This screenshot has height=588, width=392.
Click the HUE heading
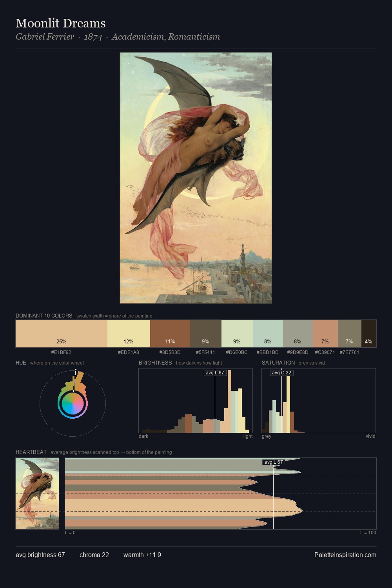(x=21, y=363)
